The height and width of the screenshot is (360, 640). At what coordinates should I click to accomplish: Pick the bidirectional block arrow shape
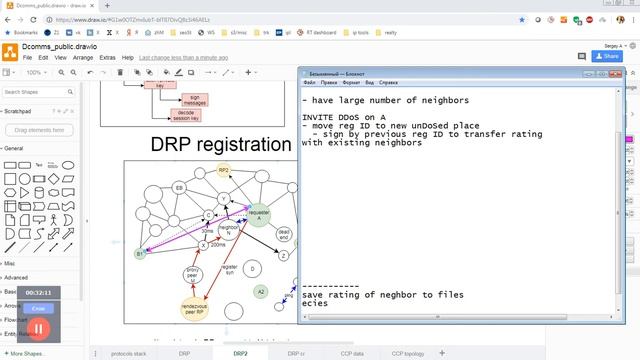[53, 234]
